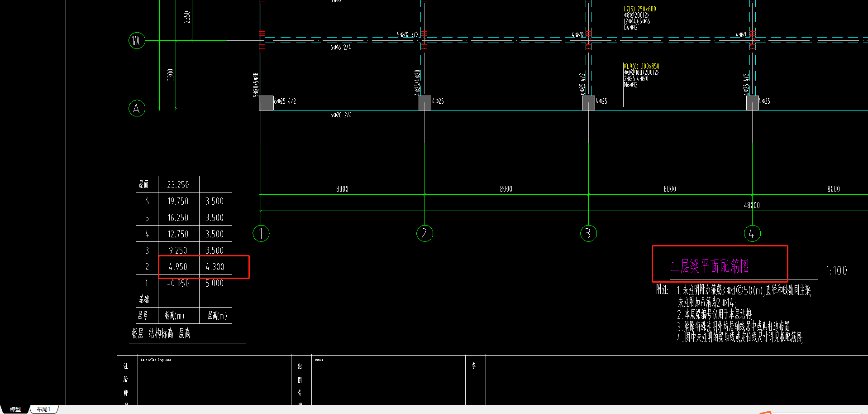The width and height of the screenshot is (868, 414).
Task: Select beam label L7(5) 250x600
Action: [640, 9]
